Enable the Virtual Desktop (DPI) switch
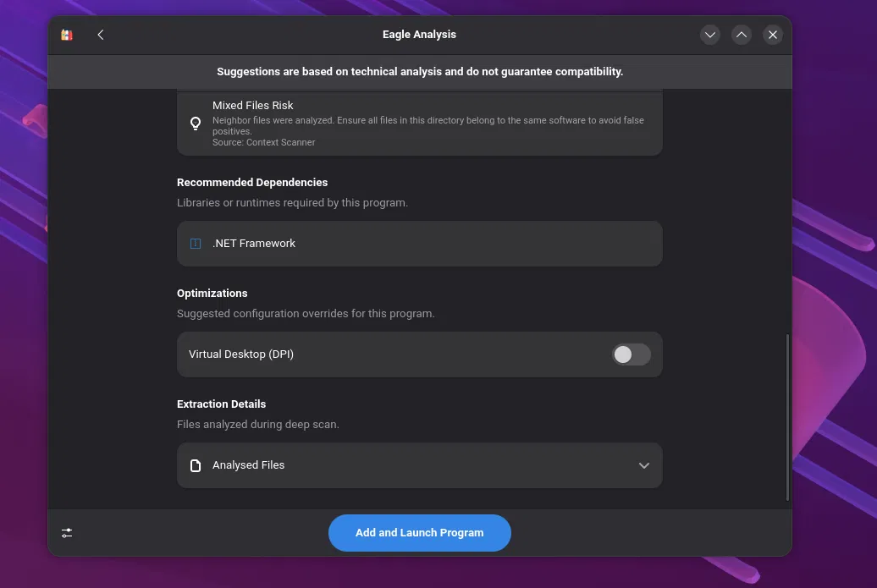 (x=632, y=354)
